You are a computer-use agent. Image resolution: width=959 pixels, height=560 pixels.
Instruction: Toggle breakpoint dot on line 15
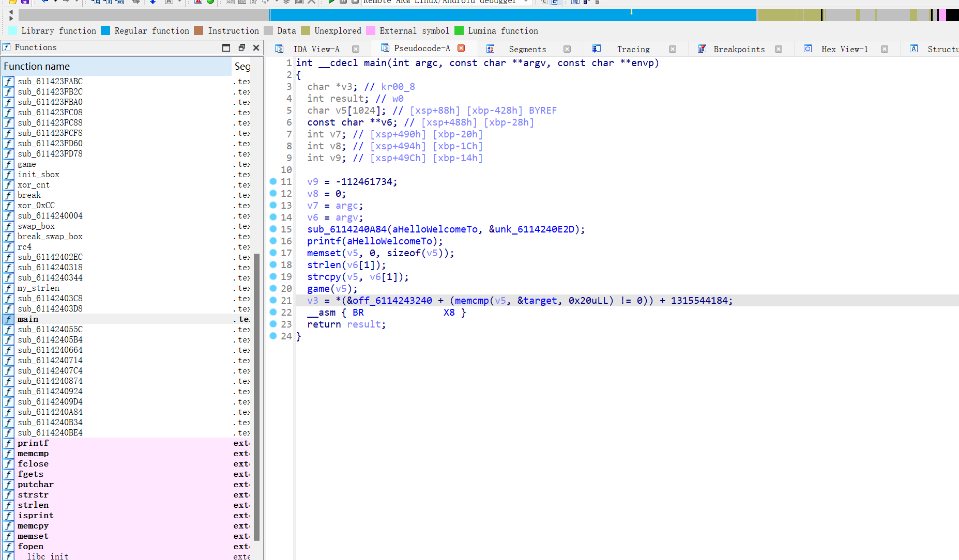pyautogui.click(x=273, y=229)
